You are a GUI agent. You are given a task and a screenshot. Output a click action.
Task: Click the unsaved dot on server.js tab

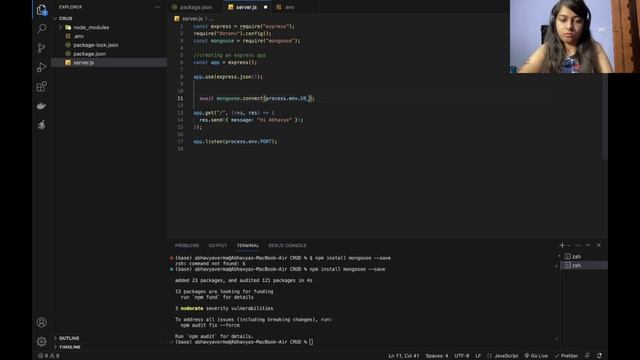click(265, 7)
